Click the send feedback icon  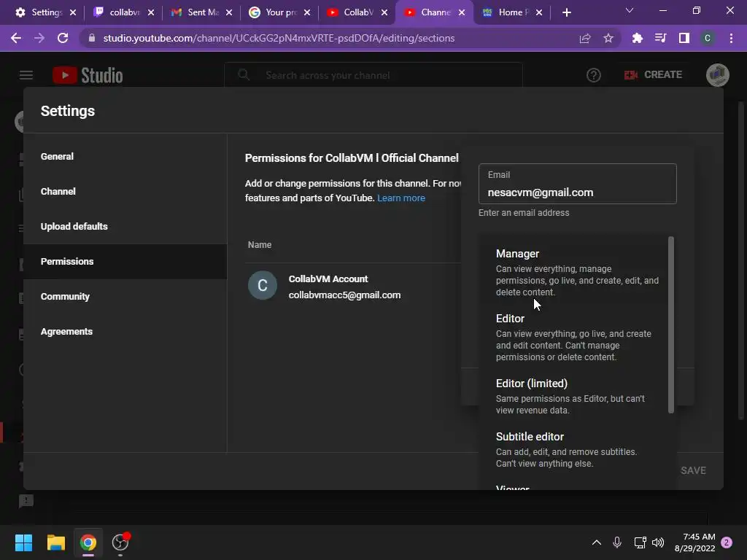(x=26, y=500)
